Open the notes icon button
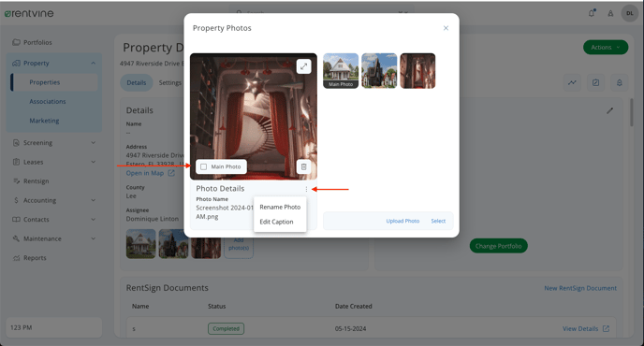 [x=595, y=83]
